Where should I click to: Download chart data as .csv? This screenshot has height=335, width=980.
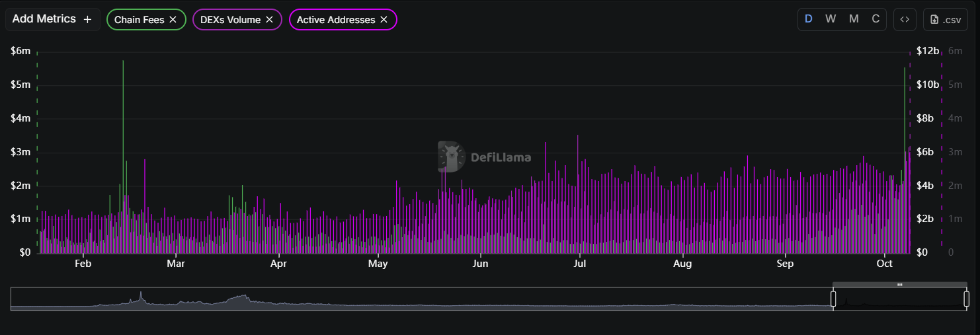(x=945, y=19)
